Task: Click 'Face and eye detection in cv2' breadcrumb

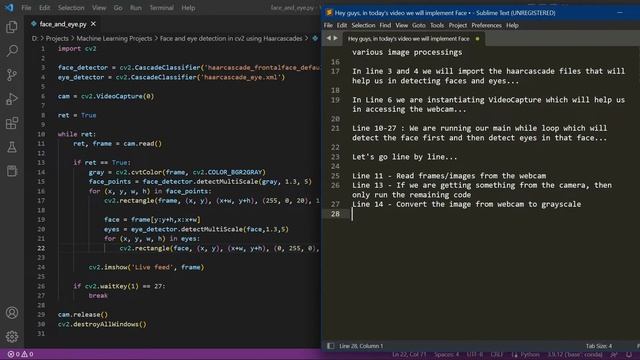Action: pos(231,38)
